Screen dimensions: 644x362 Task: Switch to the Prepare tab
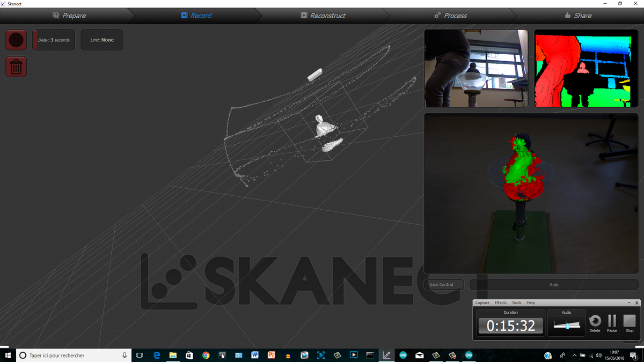(x=69, y=16)
